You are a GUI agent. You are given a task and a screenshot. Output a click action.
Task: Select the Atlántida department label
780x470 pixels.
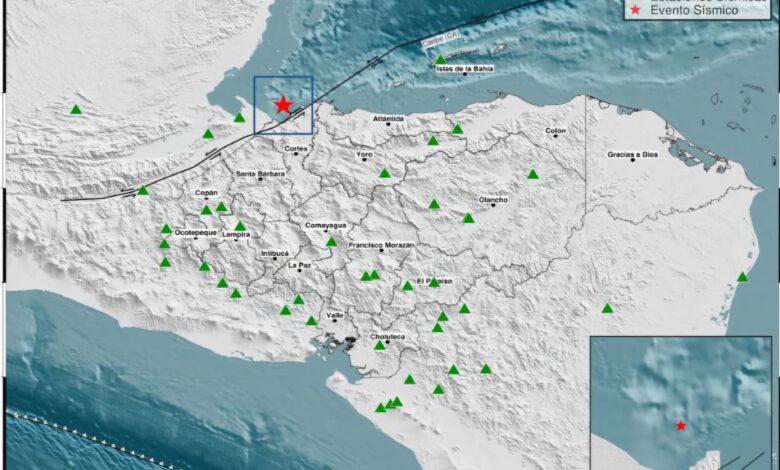(x=388, y=119)
